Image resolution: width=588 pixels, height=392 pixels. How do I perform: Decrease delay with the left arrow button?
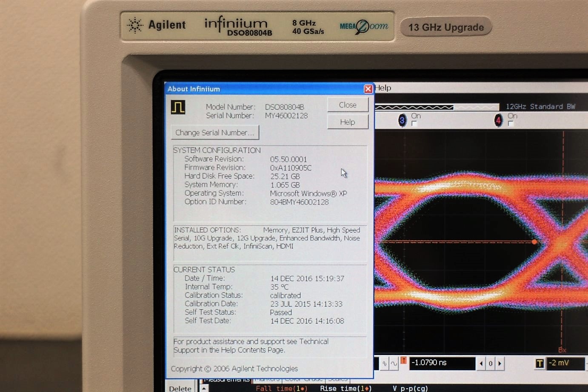pos(481,364)
